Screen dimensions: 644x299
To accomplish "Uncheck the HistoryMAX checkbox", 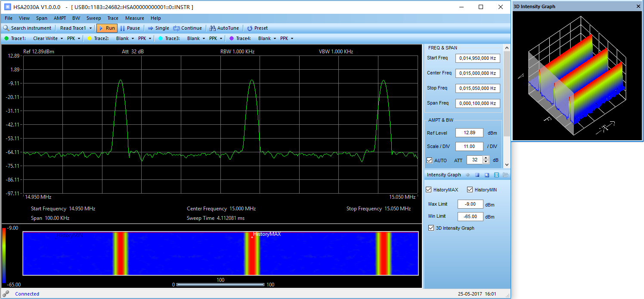I will tap(429, 190).
